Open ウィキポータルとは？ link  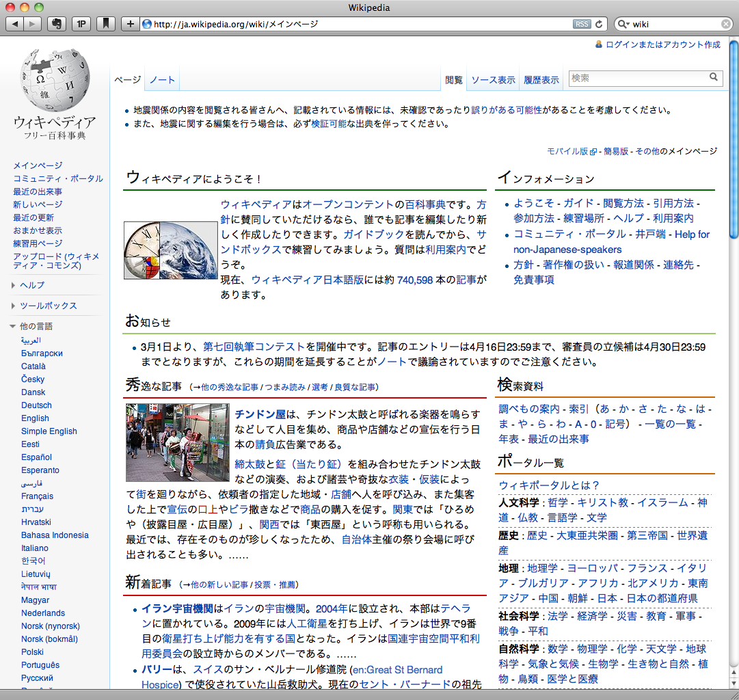(x=549, y=485)
